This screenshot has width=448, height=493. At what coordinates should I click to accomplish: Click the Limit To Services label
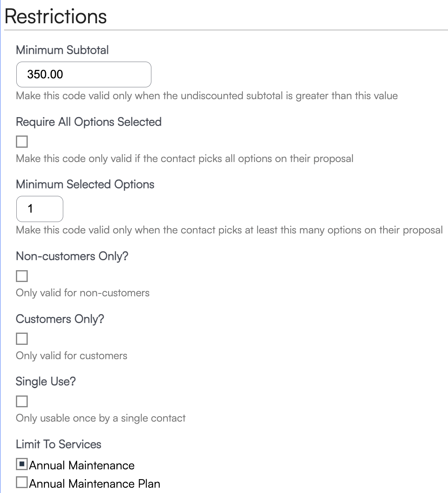coord(58,444)
